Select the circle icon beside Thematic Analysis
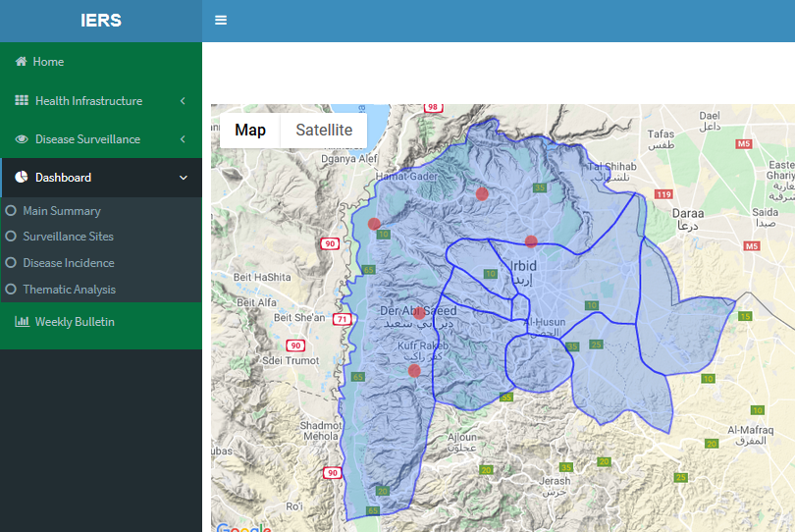The width and height of the screenshot is (795, 532). [x=11, y=290]
